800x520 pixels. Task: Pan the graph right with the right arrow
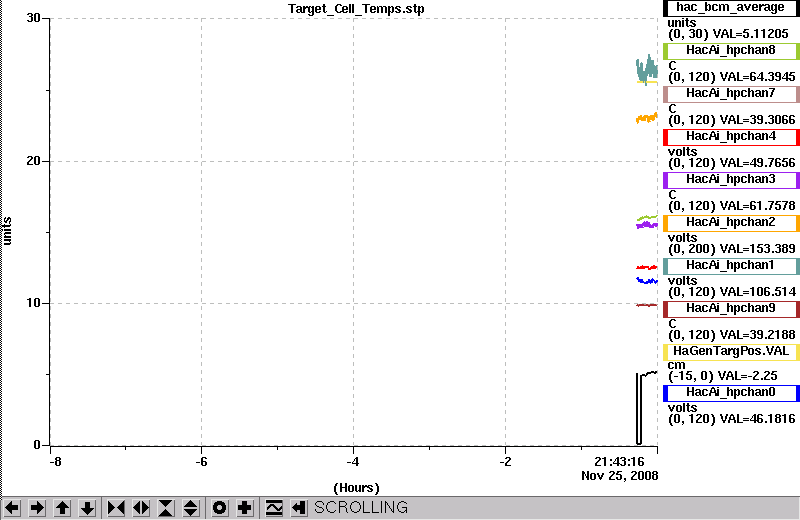tap(37, 508)
